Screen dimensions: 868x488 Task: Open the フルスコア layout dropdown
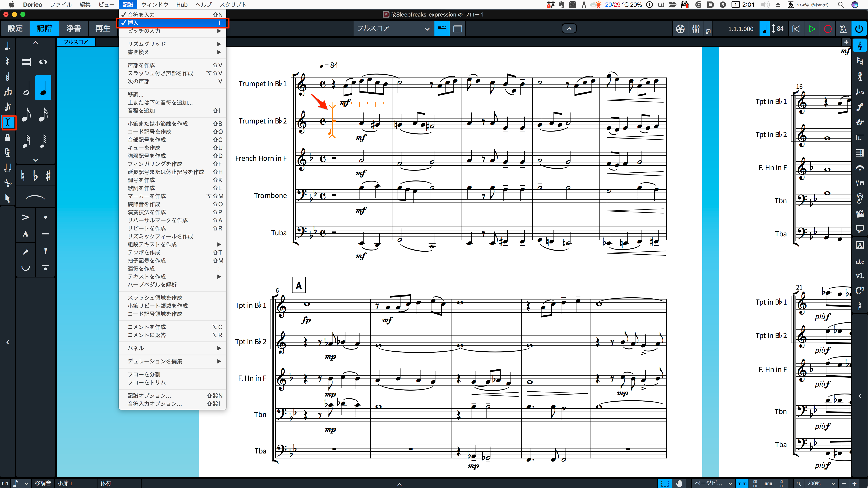pyautogui.click(x=393, y=29)
